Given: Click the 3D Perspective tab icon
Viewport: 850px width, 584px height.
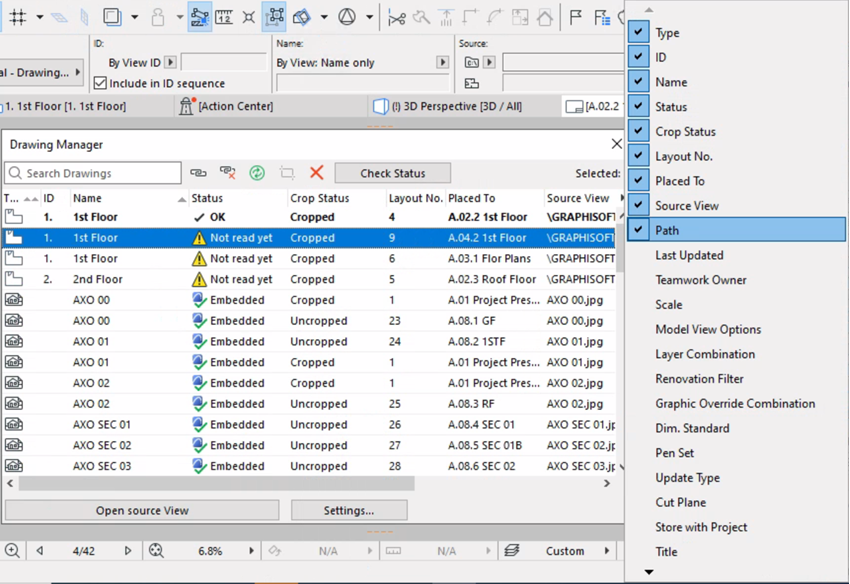Looking at the screenshot, I should (x=381, y=106).
